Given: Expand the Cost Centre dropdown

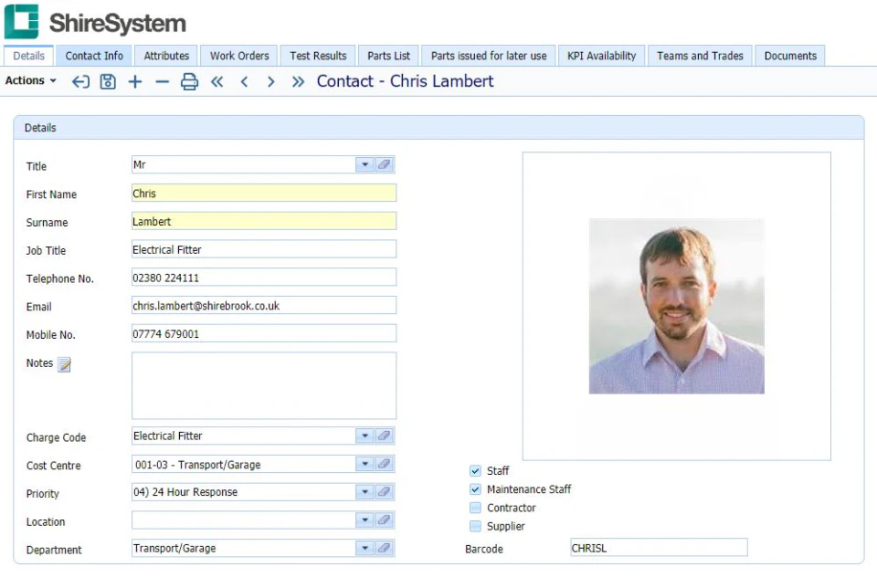Looking at the screenshot, I should 363,464.
